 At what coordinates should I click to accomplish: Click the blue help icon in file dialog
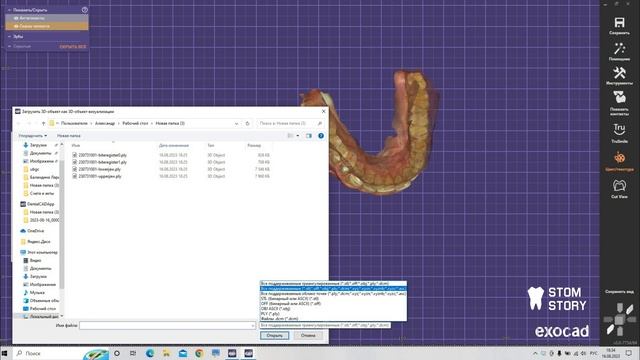[321, 136]
